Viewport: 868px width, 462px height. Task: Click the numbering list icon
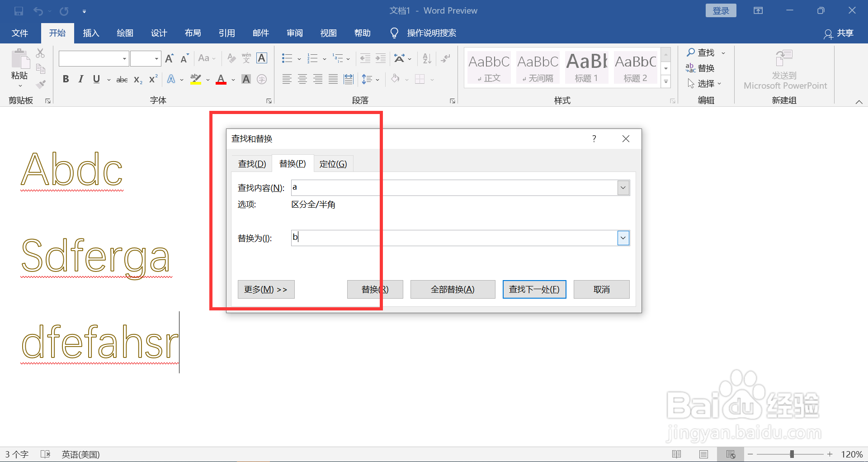[x=312, y=58]
